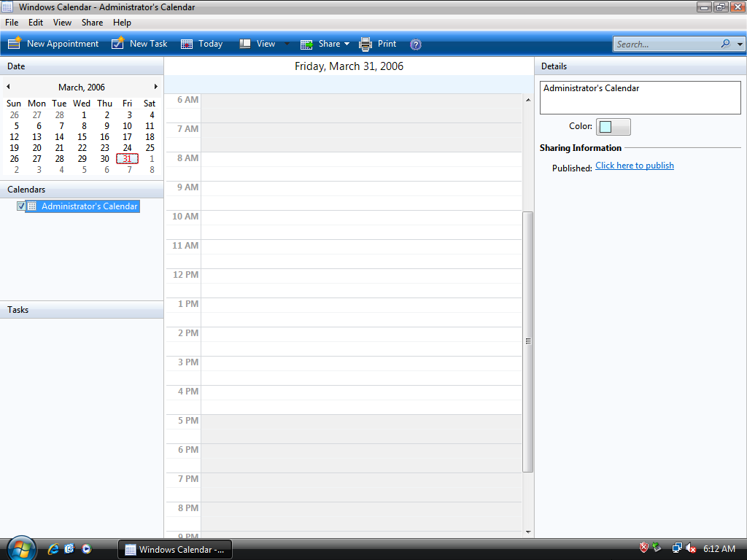Viewport: 747px width, 560px height.
Task: Click the View toolbar icon
Action: [x=245, y=44]
